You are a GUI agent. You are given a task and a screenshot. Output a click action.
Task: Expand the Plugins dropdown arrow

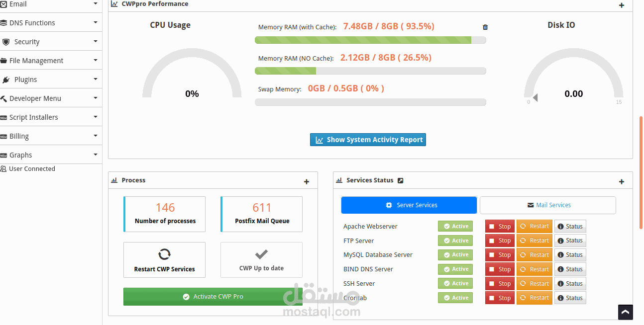95,80
